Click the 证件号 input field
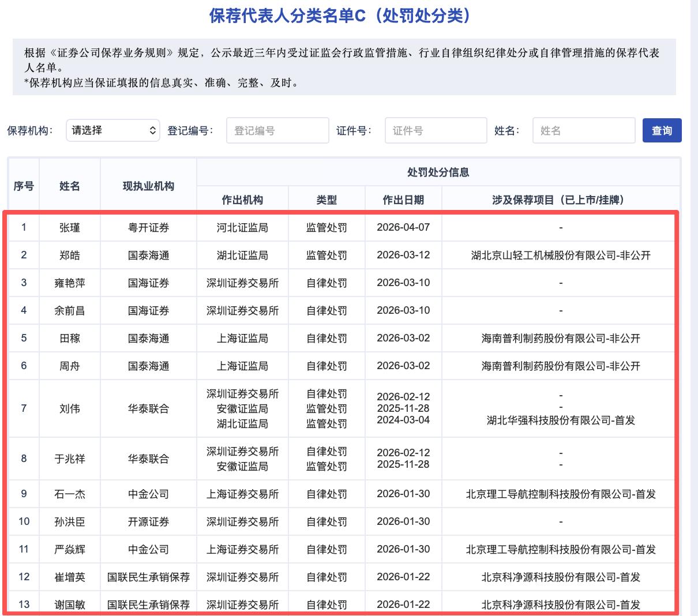The height and width of the screenshot is (616, 698). coord(436,130)
